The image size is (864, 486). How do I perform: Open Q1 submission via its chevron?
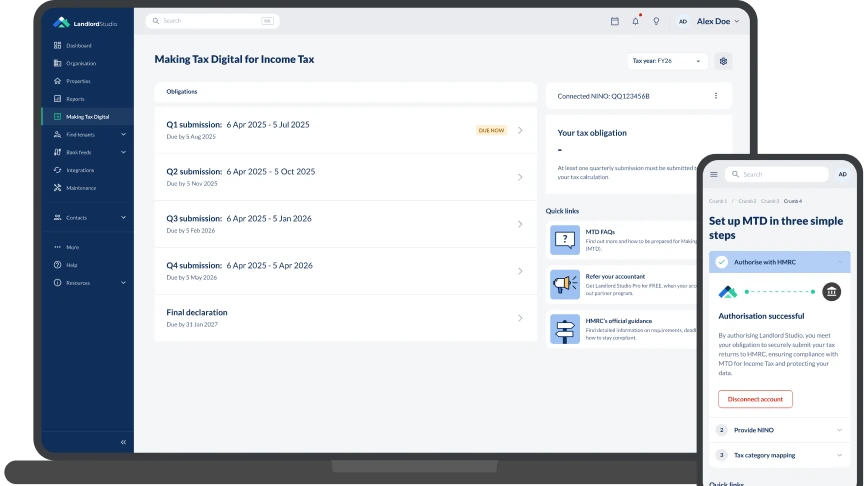point(520,131)
